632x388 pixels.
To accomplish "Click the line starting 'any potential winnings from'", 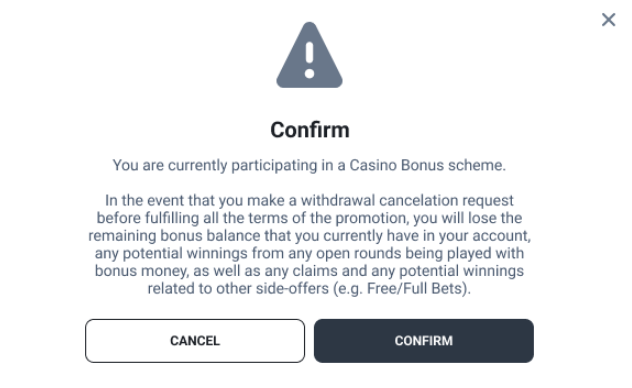I will click(309, 253).
